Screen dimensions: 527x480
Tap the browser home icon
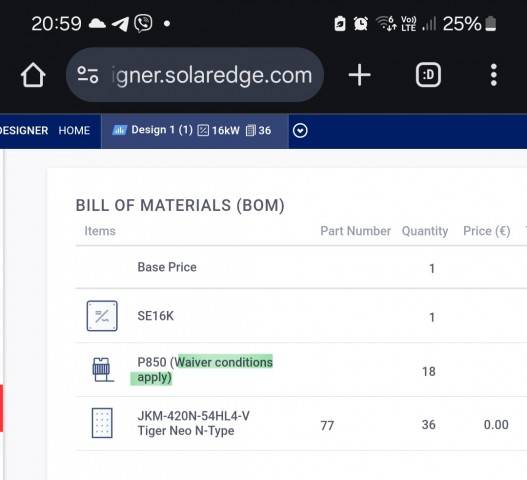point(33,75)
